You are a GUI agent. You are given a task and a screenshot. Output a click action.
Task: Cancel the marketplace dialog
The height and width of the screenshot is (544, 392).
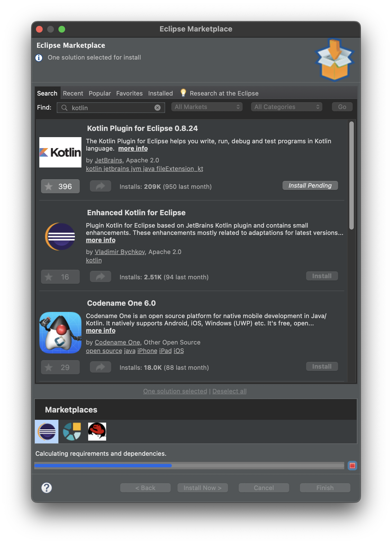tap(264, 488)
